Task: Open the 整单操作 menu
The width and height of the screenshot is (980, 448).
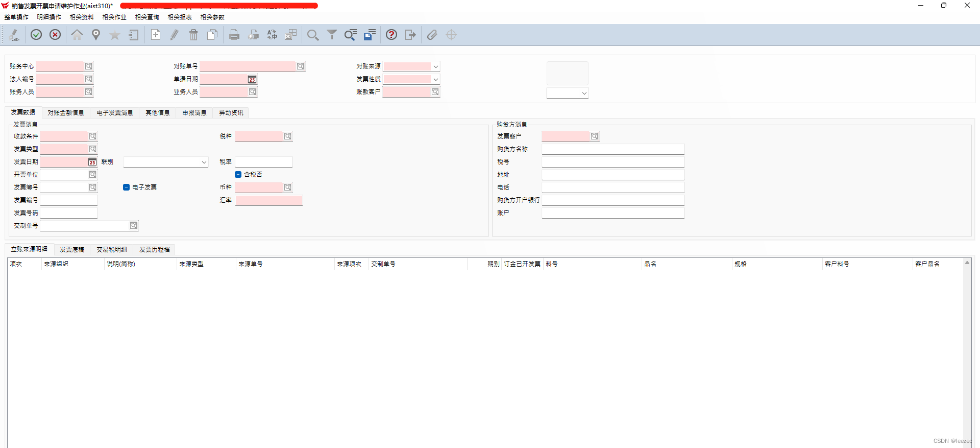Action: [x=16, y=17]
